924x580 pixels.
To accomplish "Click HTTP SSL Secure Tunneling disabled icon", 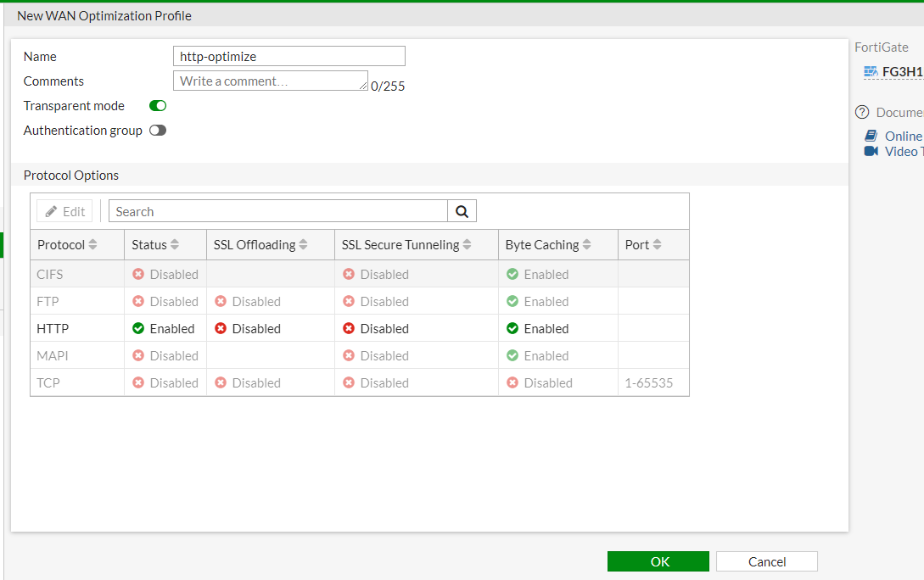I will (x=349, y=329).
